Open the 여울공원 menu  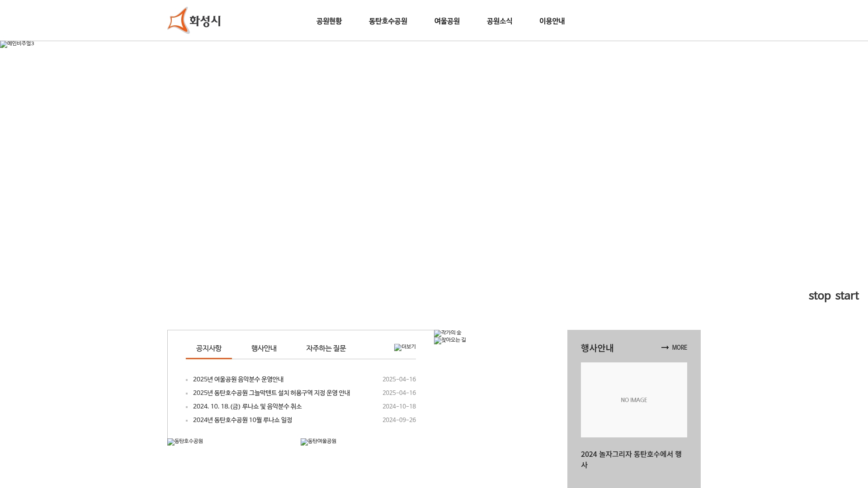coord(447,21)
